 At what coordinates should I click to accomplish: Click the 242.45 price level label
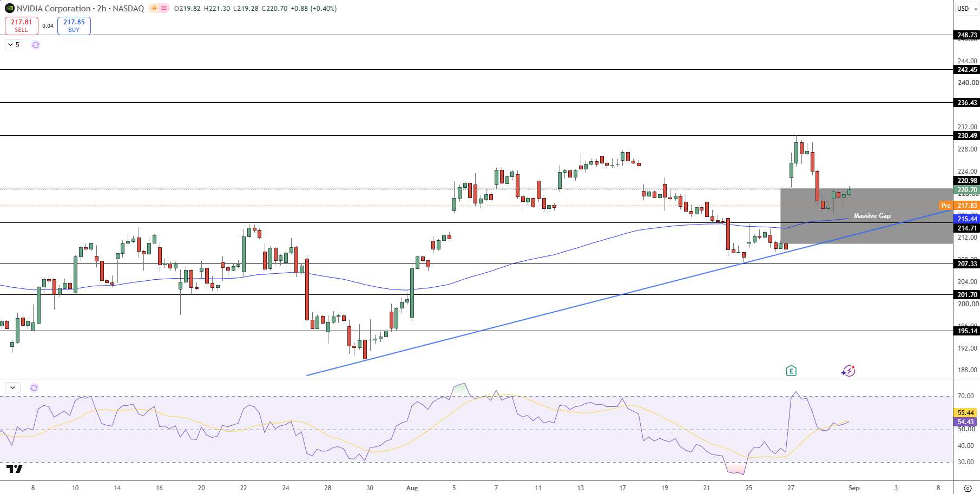(967, 70)
